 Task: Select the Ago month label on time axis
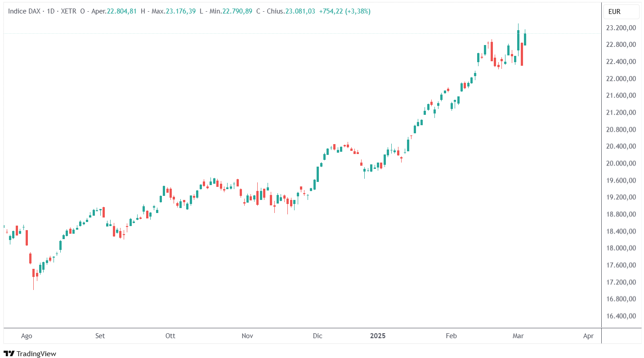pyautogui.click(x=27, y=336)
